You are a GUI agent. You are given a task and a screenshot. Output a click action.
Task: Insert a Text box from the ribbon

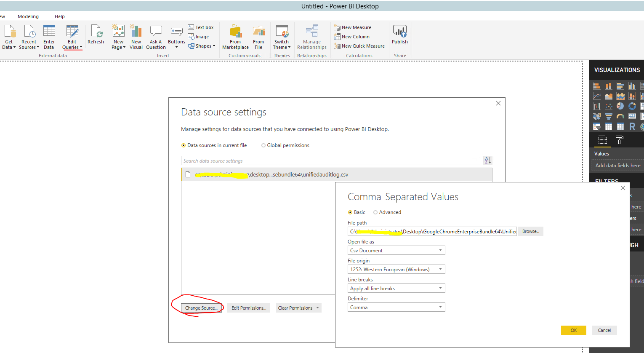[201, 27]
